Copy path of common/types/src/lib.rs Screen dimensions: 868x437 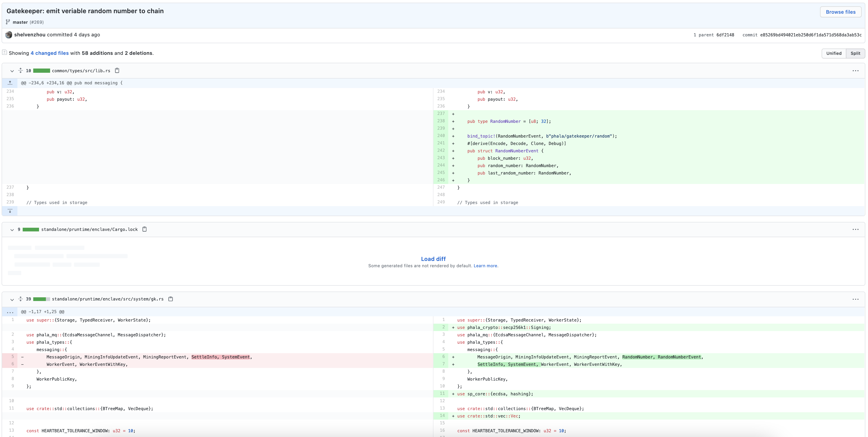tap(117, 70)
